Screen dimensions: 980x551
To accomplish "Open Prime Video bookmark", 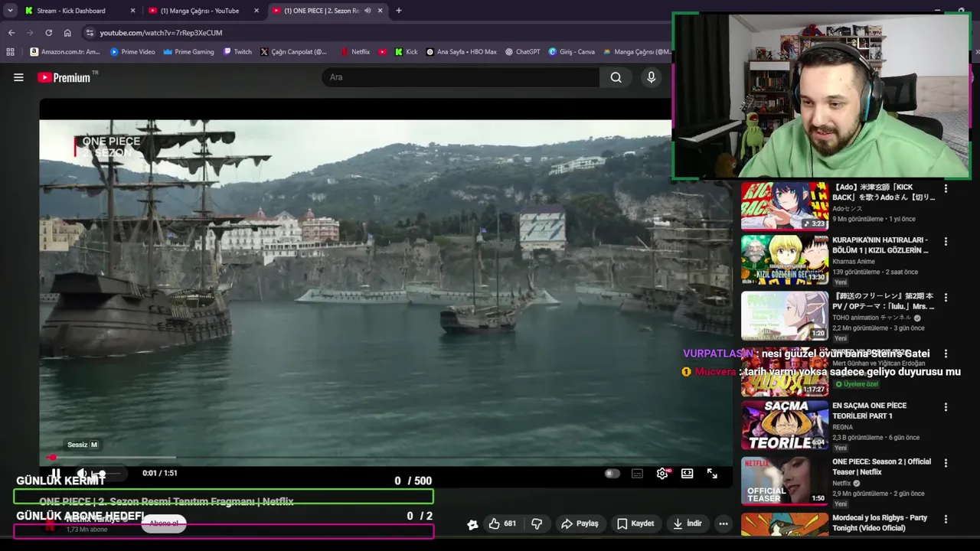I will [x=132, y=52].
